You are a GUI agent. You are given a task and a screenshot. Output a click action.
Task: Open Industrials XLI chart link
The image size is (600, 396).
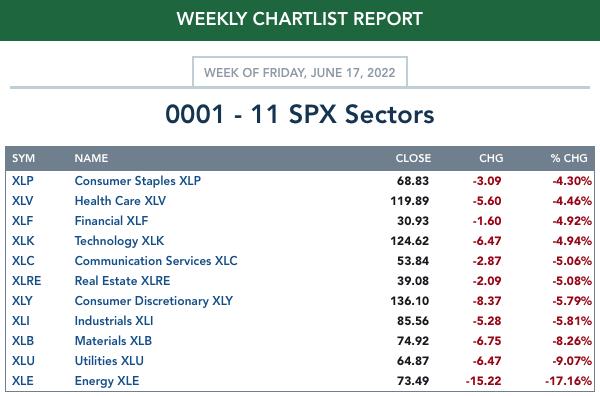(114, 321)
